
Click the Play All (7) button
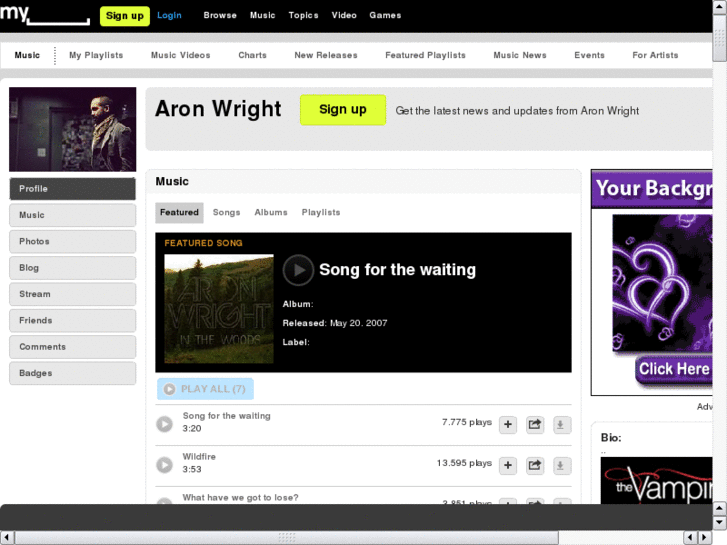tap(205, 389)
